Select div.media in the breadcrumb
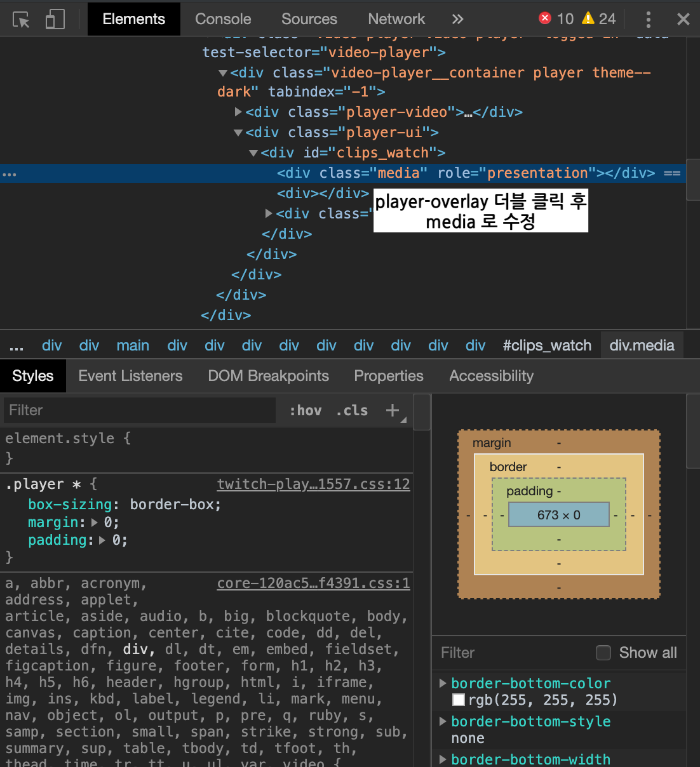700x767 pixels. [642, 345]
